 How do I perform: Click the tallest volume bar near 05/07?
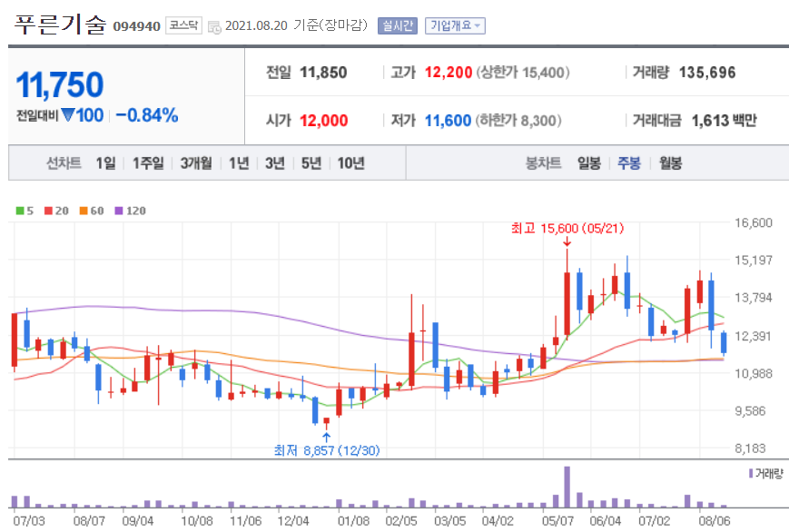coord(567,487)
